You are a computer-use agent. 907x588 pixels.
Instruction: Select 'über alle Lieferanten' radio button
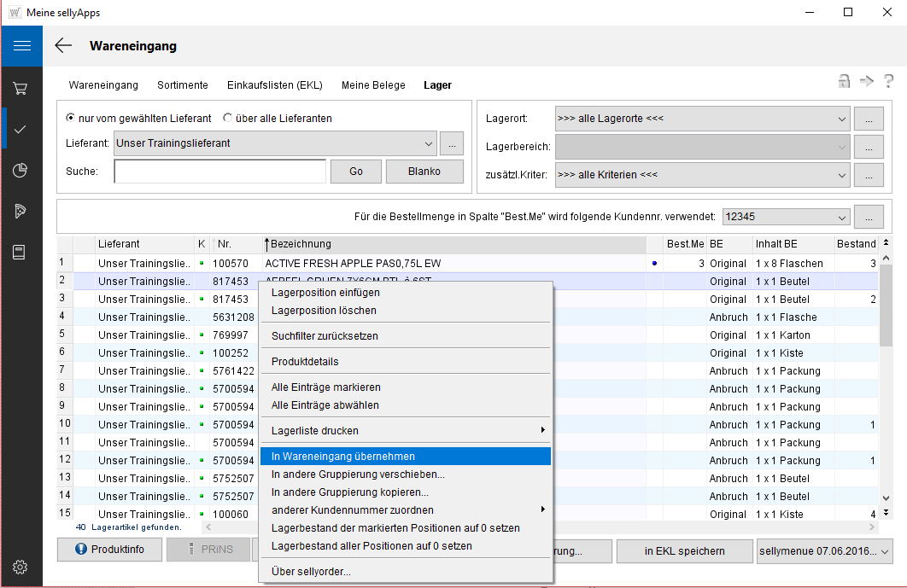point(228,119)
